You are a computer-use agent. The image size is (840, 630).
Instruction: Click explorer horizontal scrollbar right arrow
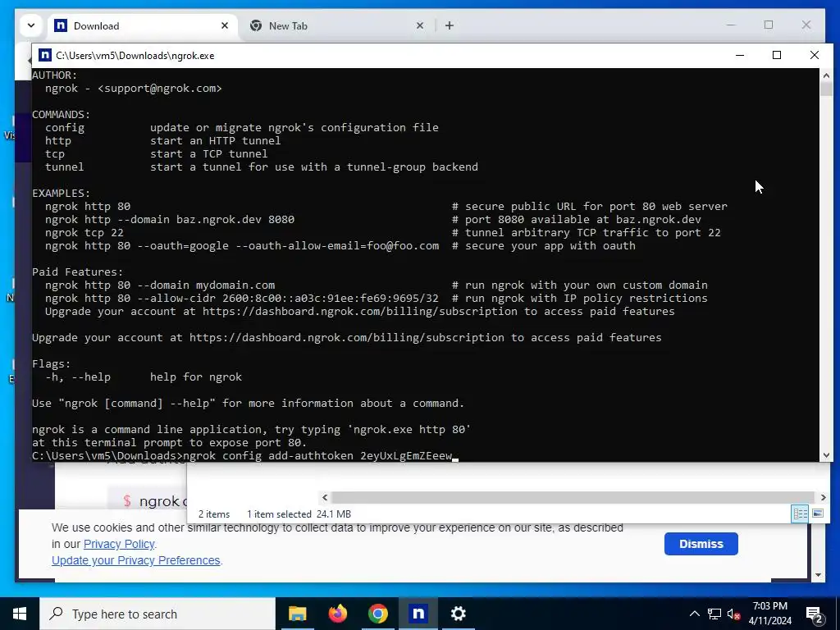pyautogui.click(x=823, y=497)
